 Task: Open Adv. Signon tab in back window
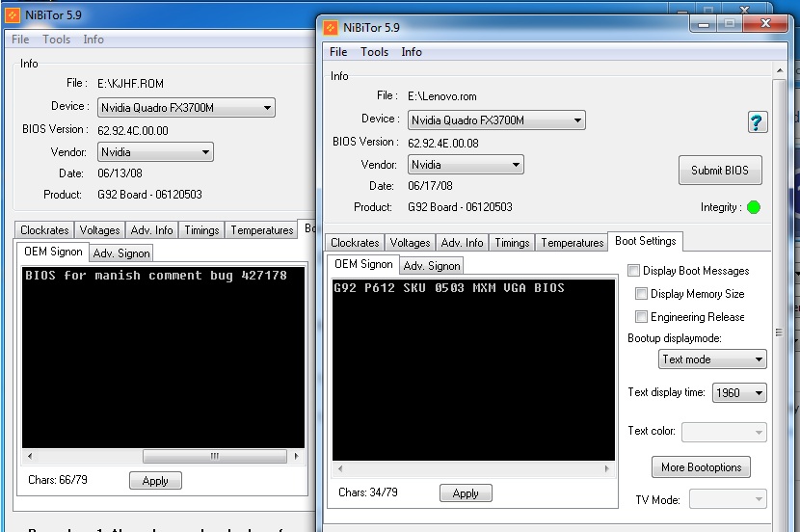[121, 253]
